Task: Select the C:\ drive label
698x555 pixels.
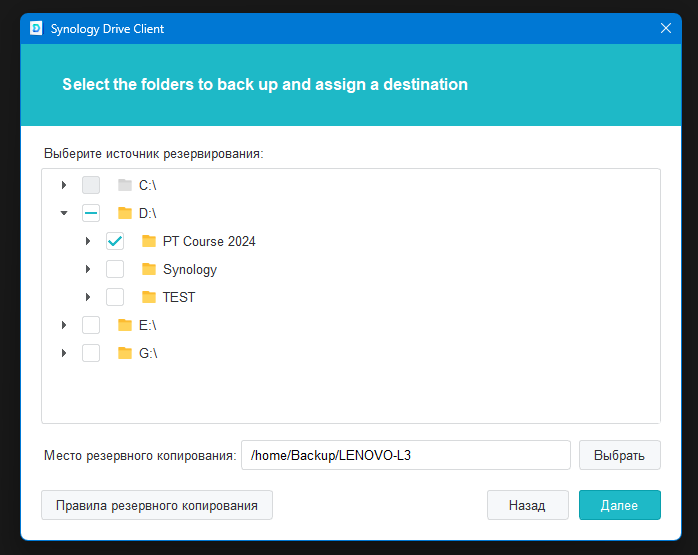Action: click(148, 185)
